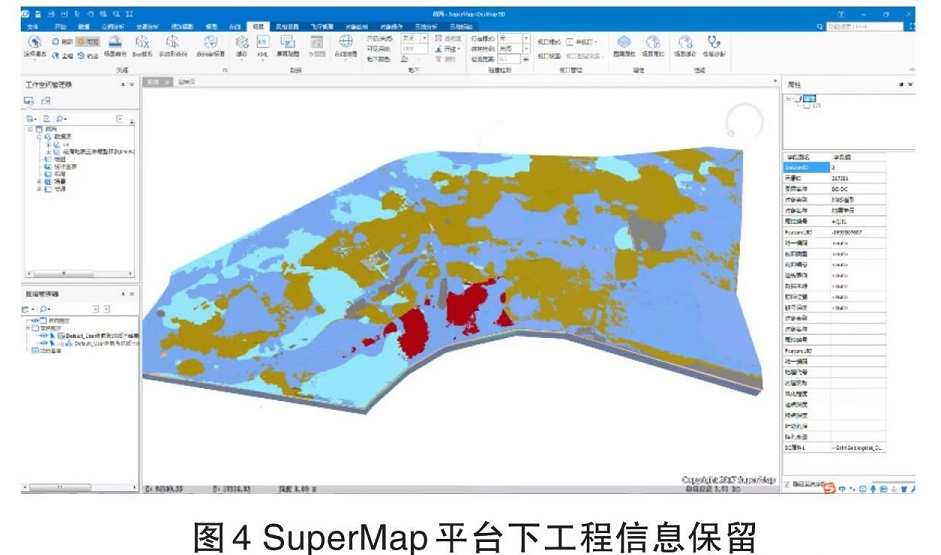
Task: Click the ribbon search magnifier icon
Action: tap(820, 26)
